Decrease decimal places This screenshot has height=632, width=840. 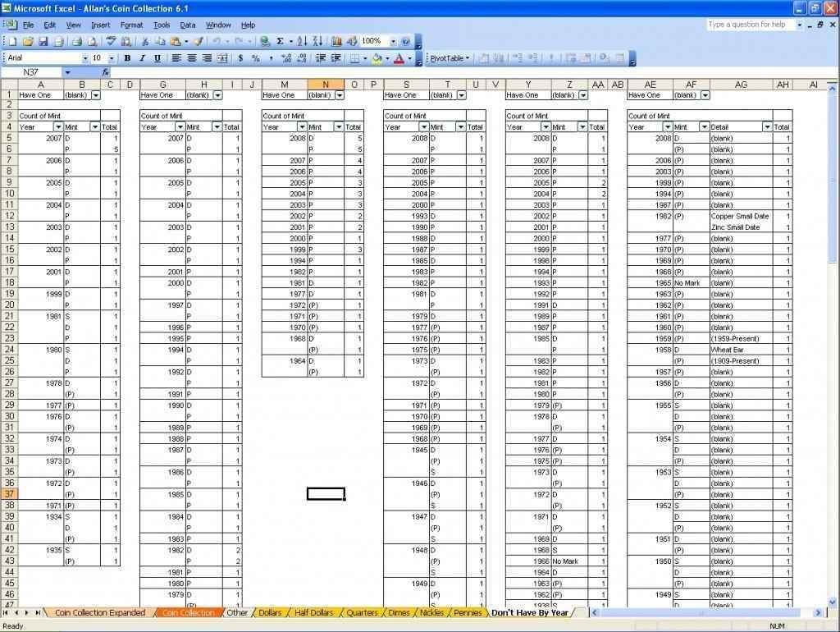[302, 58]
